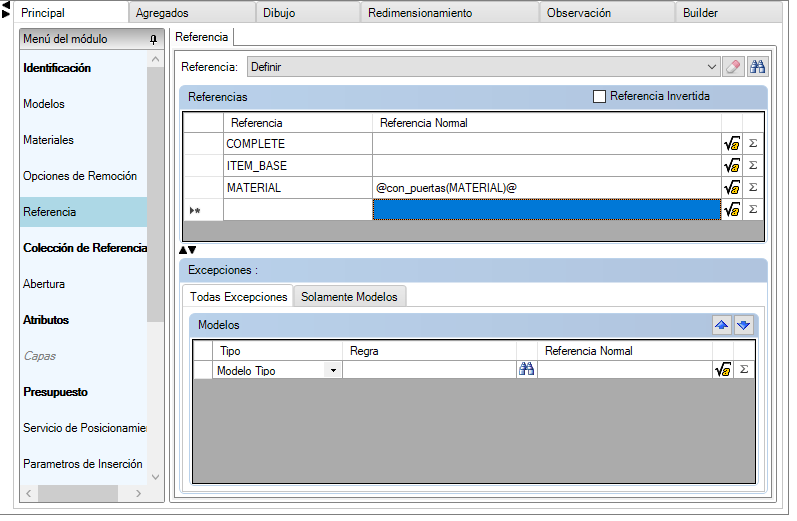Screen dimensions: 797x521
Task: Open formula editor for COMPLETE row
Action: 731,144
